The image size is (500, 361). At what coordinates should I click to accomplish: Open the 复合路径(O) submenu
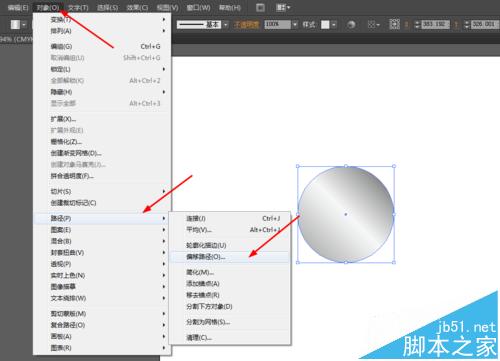tap(102, 325)
